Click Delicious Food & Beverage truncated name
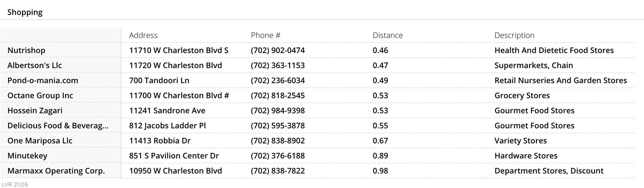Viewport: 644px width, 188px height. (x=58, y=126)
